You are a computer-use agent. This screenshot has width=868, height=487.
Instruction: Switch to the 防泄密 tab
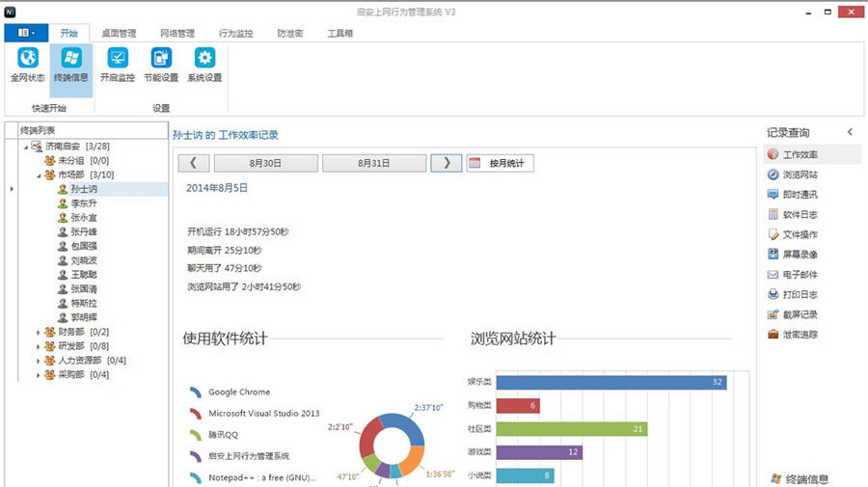pyautogui.click(x=290, y=33)
